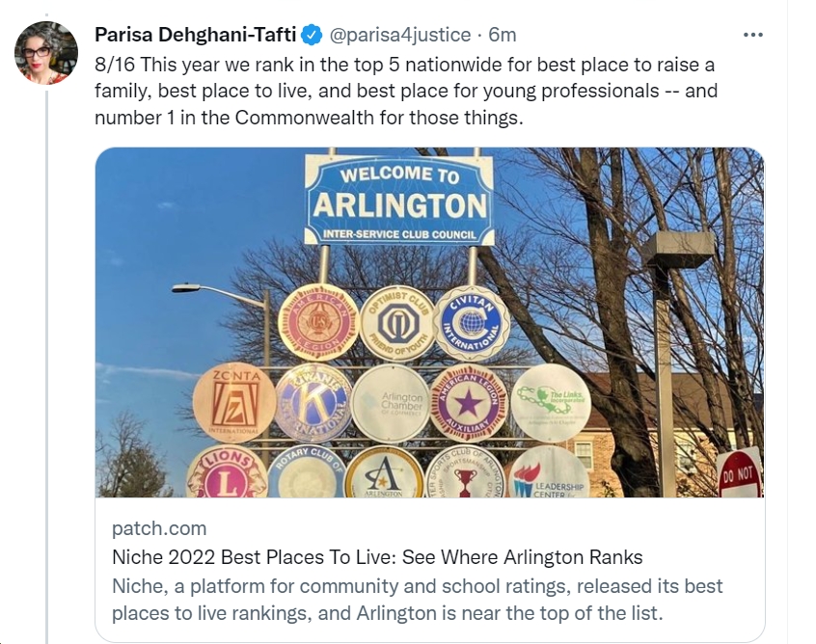Image resolution: width=816 pixels, height=644 pixels.
Task: Click the Optimist Club emblem in photo
Action: (397, 324)
